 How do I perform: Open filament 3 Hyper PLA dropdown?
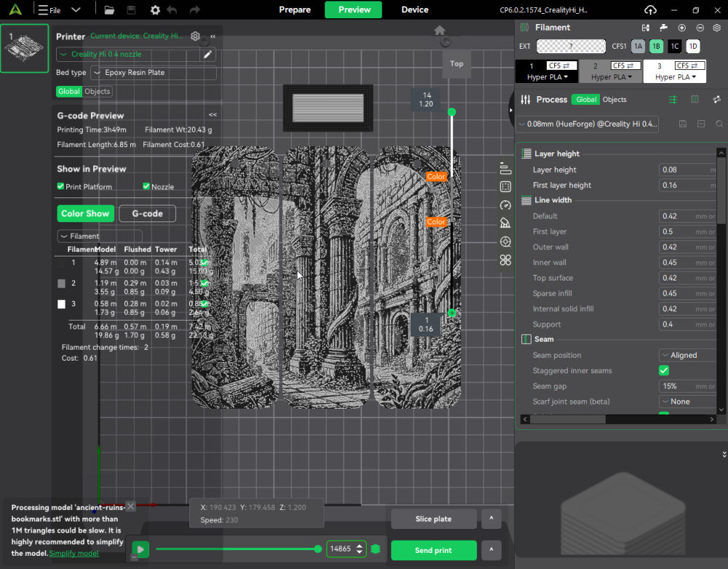click(676, 77)
